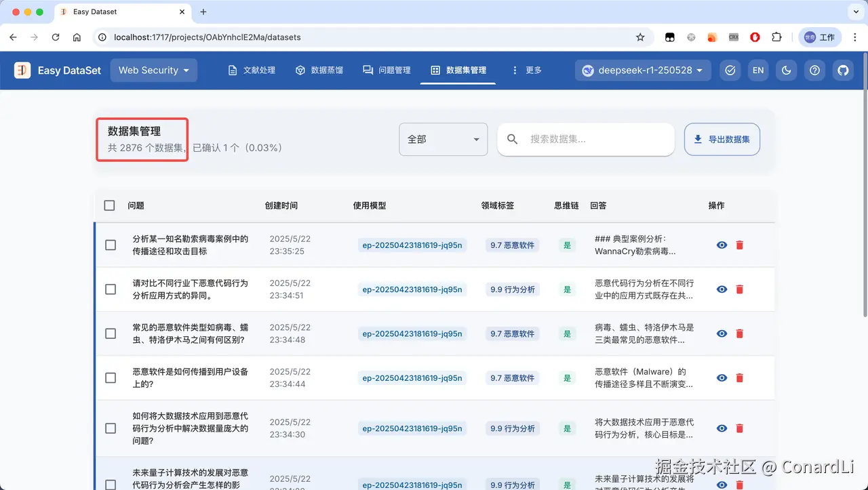Click 问题 column header
Image resolution: width=868 pixels, height=490 pixels.
(x=136, y=205)
